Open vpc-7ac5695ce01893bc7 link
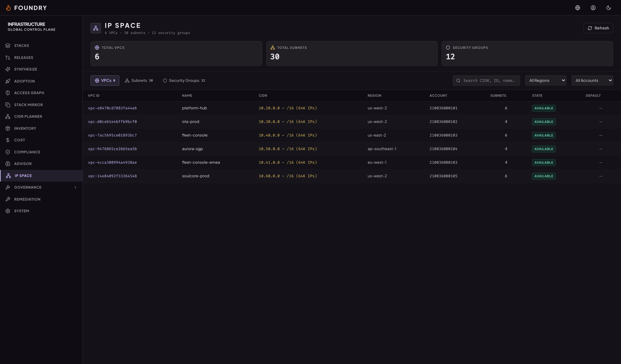 tap(112, 135)
